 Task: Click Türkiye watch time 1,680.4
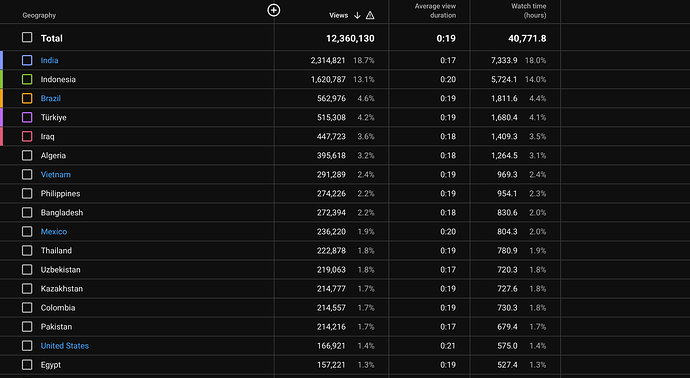504,117
